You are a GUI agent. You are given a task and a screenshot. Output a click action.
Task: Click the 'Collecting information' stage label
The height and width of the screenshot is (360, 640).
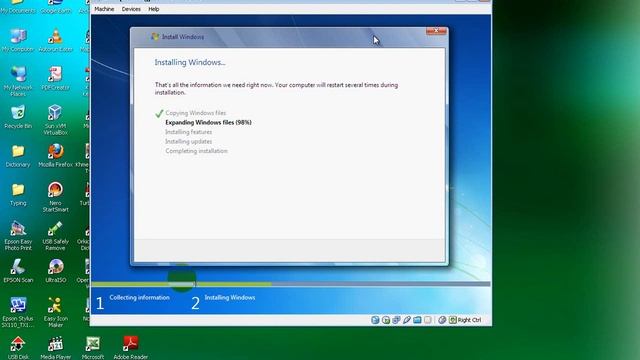point(140,298)
